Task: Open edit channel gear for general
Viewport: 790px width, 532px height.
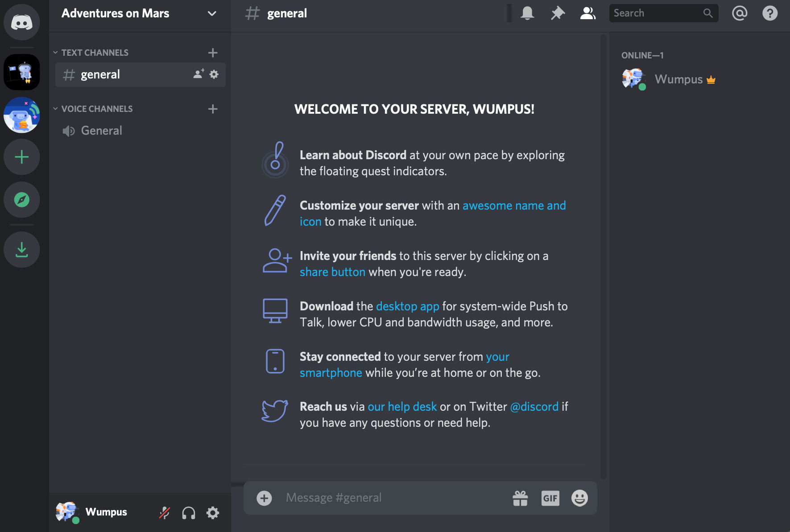Action: (214, 74)
